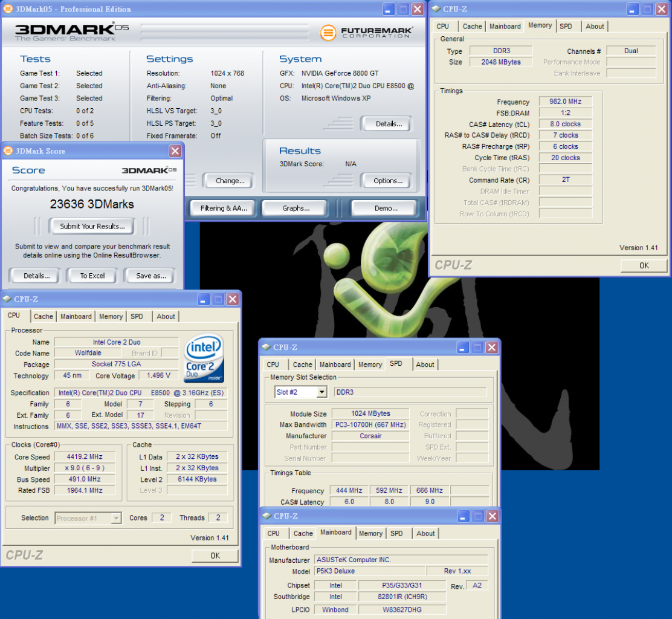Open score Details in 3DMark Score window
Image resolution: width=672 pixels, height=619 pixels.
pyautogui.click(x=36, y=276)
